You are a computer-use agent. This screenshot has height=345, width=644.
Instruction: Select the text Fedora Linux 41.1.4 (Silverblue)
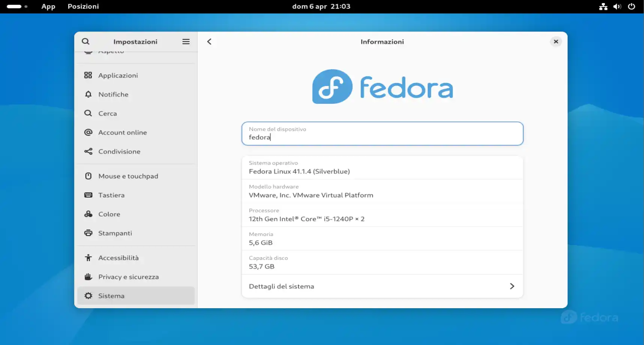(299, 171)
